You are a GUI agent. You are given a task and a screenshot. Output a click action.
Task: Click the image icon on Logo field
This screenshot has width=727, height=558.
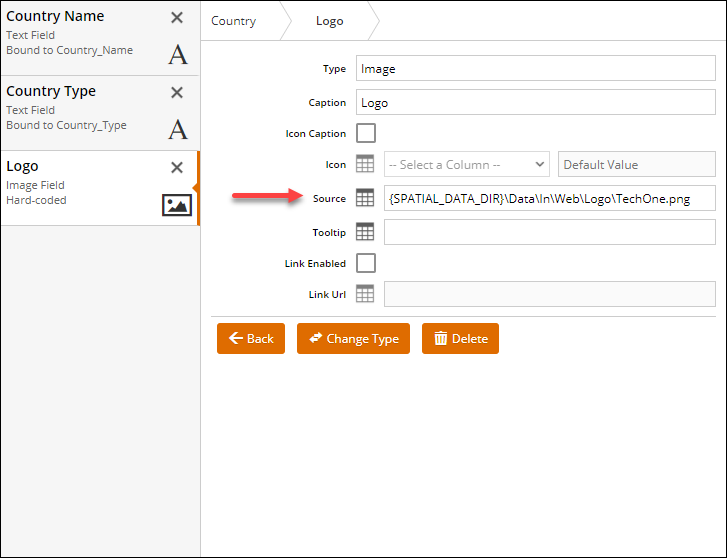point(177,205)
